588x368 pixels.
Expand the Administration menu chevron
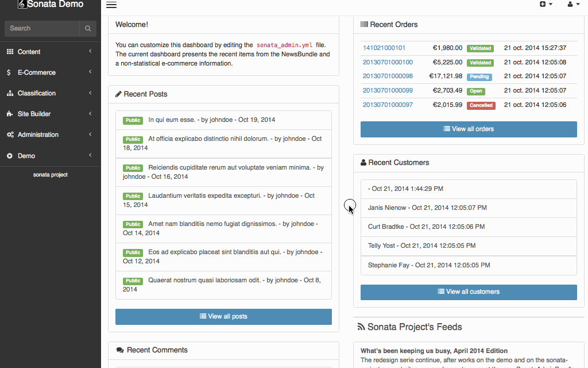(90, 135)
